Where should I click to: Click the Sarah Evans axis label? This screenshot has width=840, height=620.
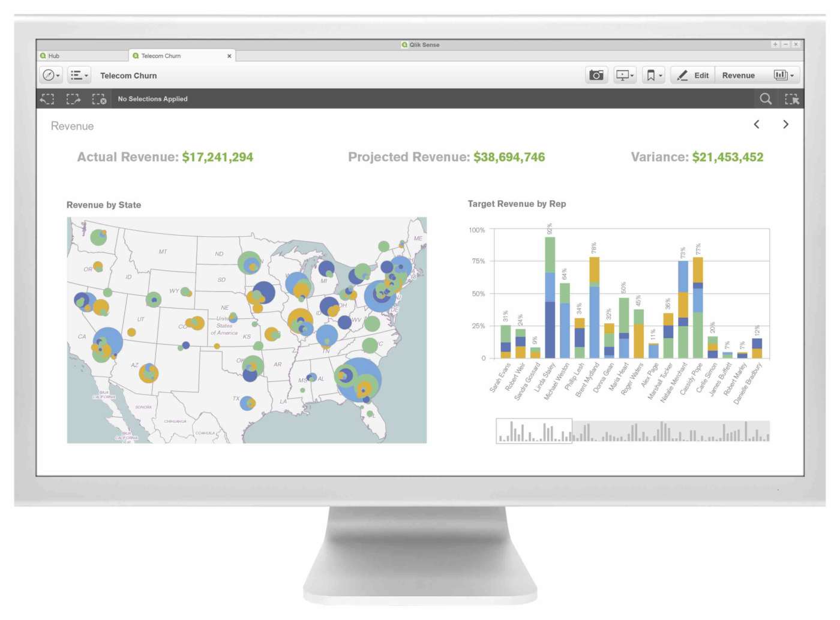click(500, 378)
